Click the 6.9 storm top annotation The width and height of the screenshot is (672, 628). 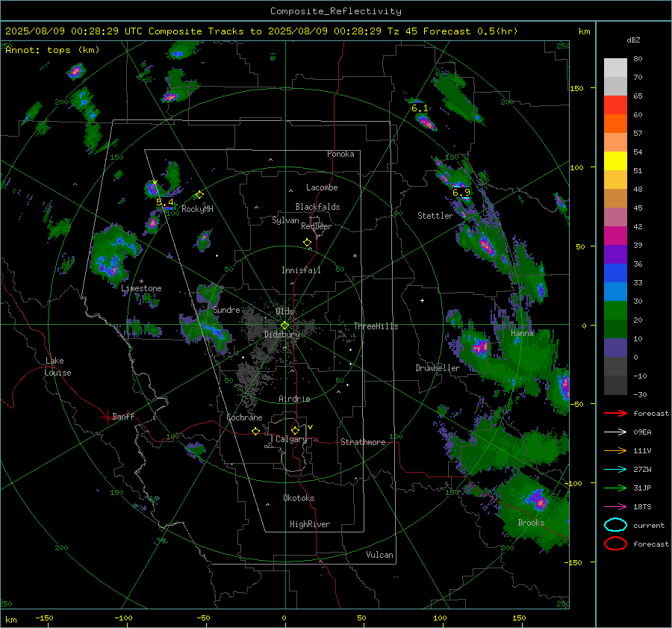[461, 193]
